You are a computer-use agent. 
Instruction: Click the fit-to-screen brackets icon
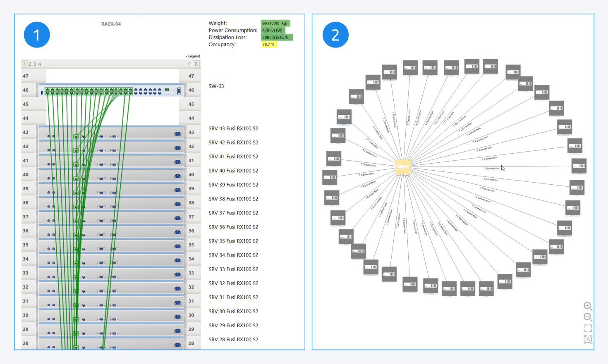point(588,328)
